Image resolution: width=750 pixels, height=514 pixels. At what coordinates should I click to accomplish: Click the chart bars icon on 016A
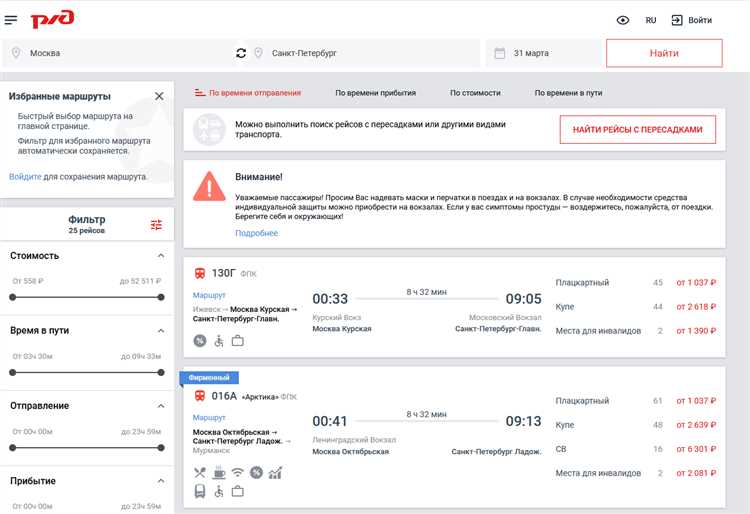tap(276, 473)
